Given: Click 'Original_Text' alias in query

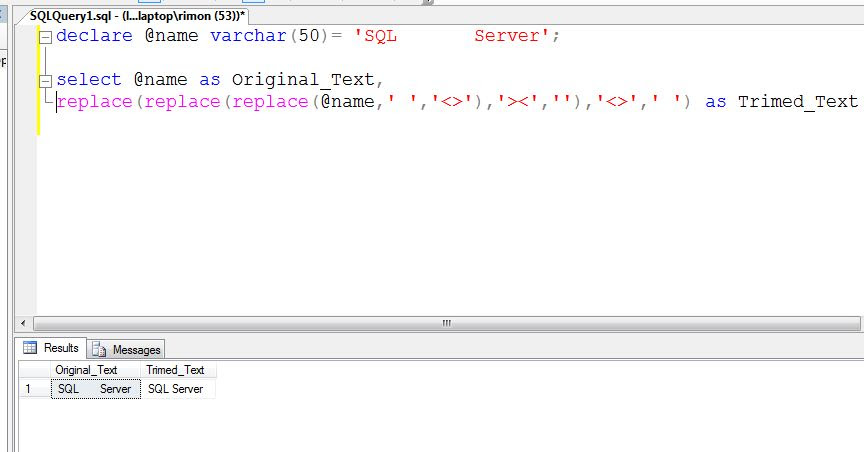Looking at the screenshot, I should click(x=303, y=80).
